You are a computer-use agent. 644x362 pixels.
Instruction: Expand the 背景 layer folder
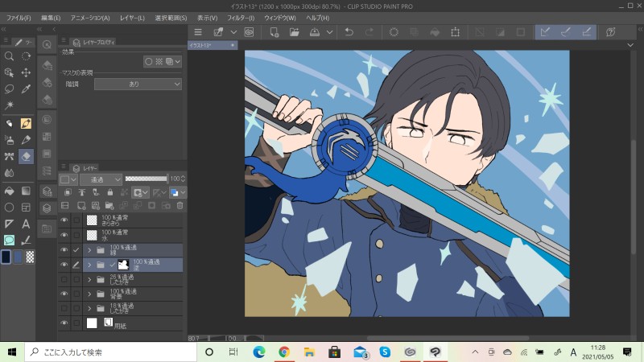point(89,294)
